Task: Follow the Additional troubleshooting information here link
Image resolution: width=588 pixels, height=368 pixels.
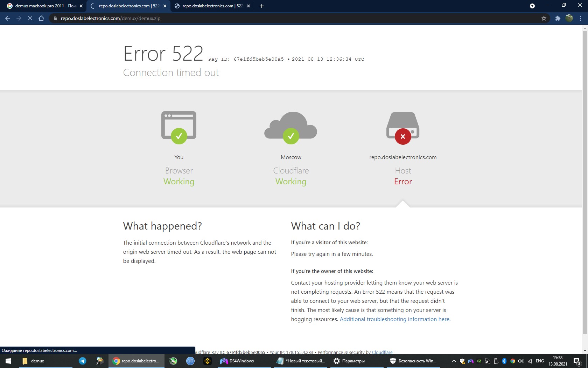Action: click(x=395, y=319)
